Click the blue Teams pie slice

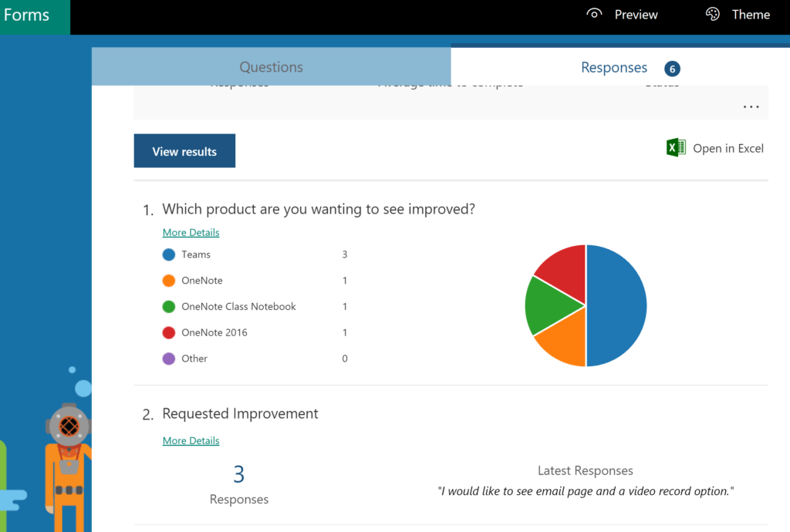(617, 305)
